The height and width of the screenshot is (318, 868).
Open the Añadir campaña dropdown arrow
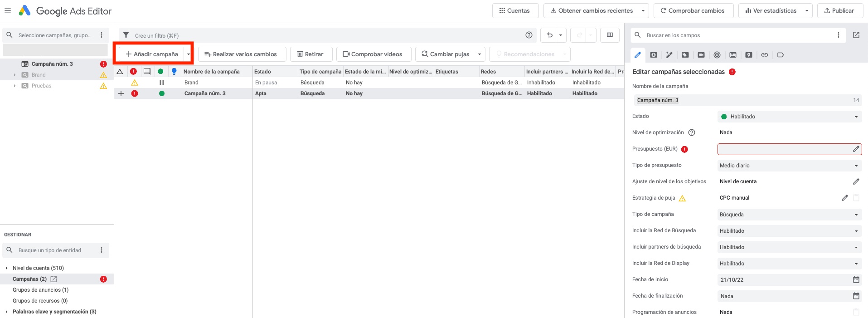point(189,54)
